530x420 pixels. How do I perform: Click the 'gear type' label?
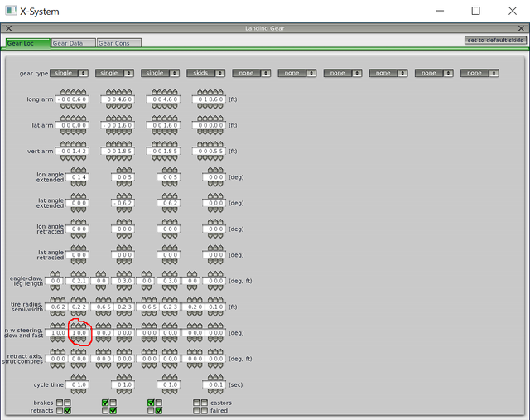(34, 74)
